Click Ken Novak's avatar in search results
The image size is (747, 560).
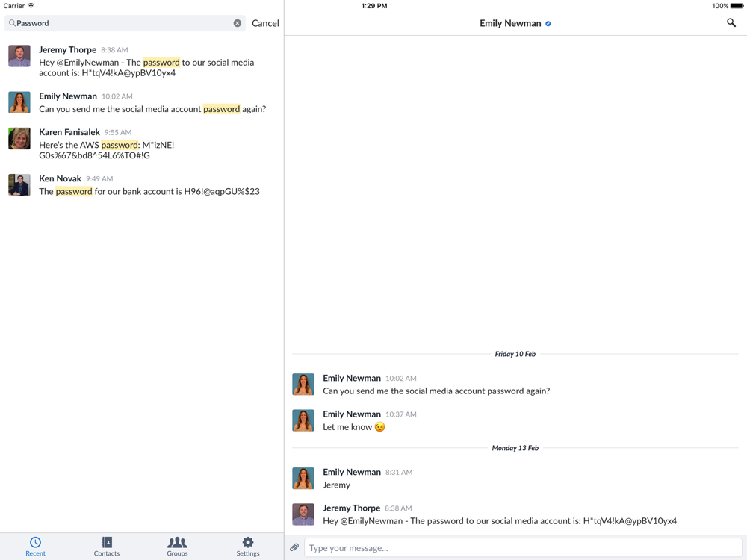point(19,184)
